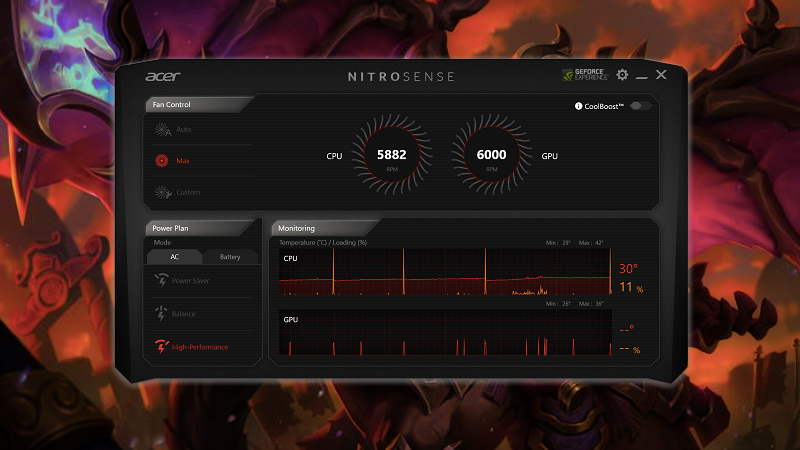800x450 pixels.
Task: Select the Power Saver plan icon
Action: (160, 281)
